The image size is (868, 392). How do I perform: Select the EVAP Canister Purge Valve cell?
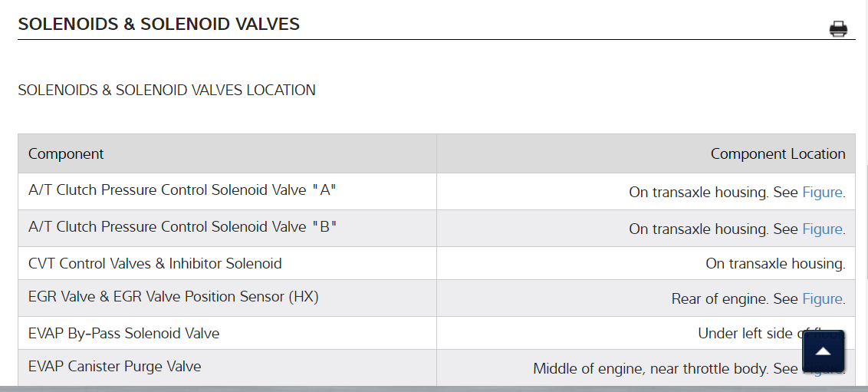114,366
